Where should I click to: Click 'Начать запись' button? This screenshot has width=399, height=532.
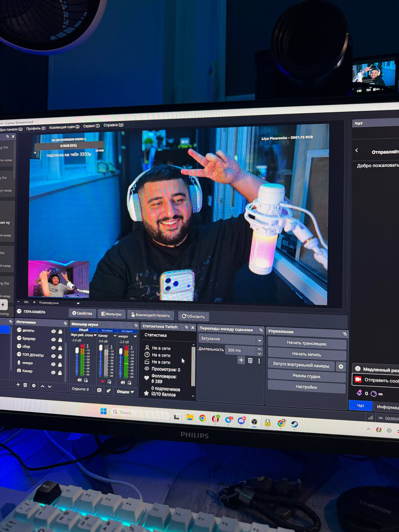[307, 354]
